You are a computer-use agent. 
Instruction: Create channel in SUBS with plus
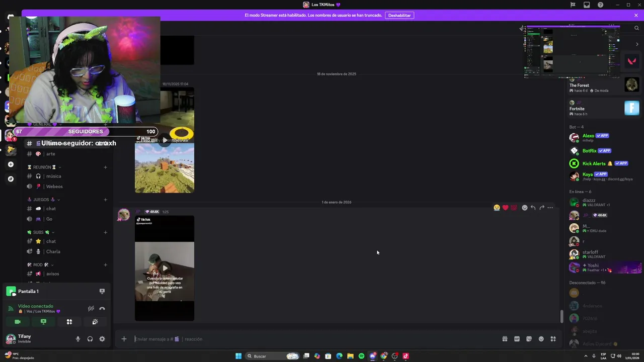pyautogui.click(x=105, y=232)
